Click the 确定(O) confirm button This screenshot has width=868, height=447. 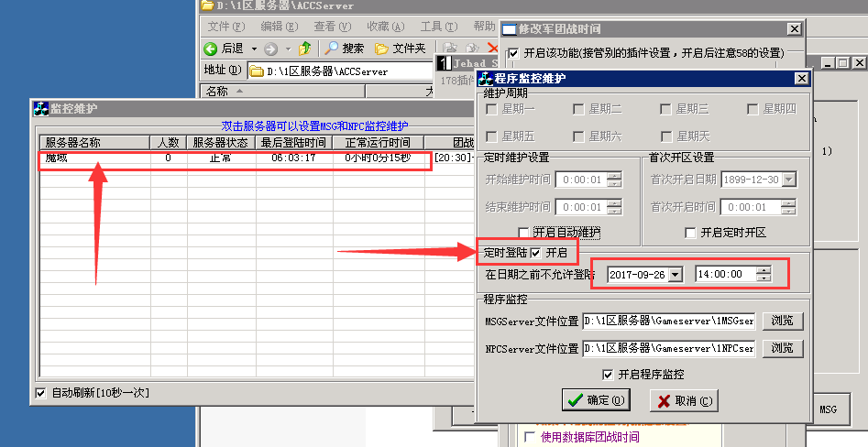coord(597,400)
